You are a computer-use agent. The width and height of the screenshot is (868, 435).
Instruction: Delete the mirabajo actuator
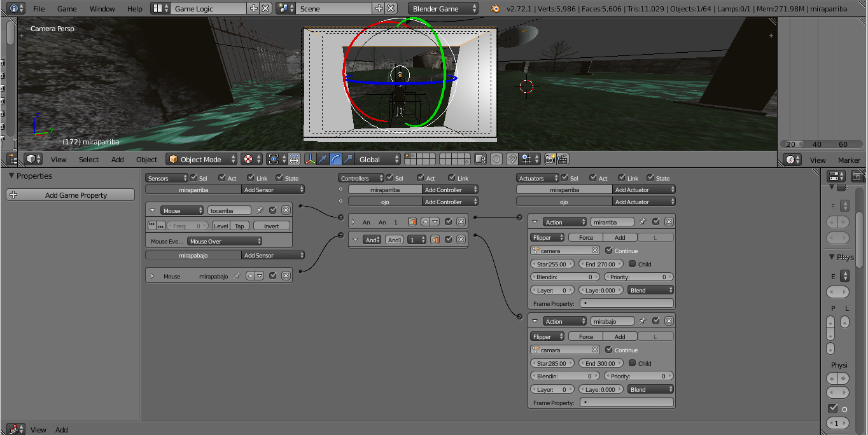click(x=669, y=321)
